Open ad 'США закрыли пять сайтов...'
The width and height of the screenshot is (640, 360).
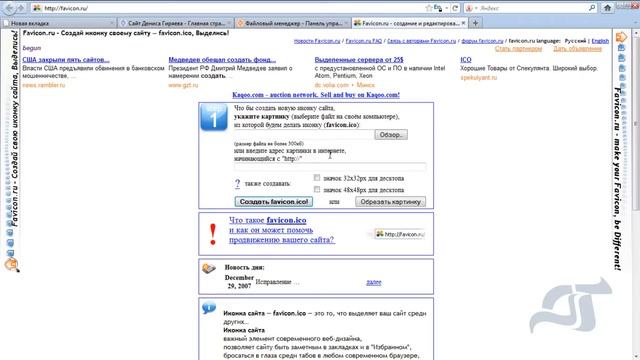click(x=66, y=60)
